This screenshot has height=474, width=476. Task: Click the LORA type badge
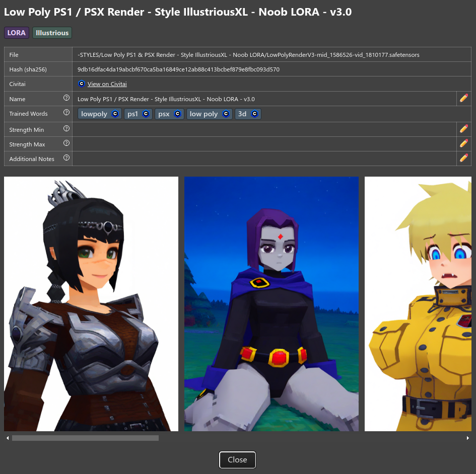[x=17, y=33]
